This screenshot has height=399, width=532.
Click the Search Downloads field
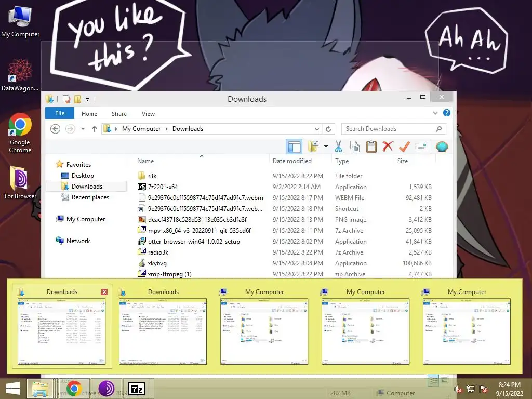click(x=394, y=129)
